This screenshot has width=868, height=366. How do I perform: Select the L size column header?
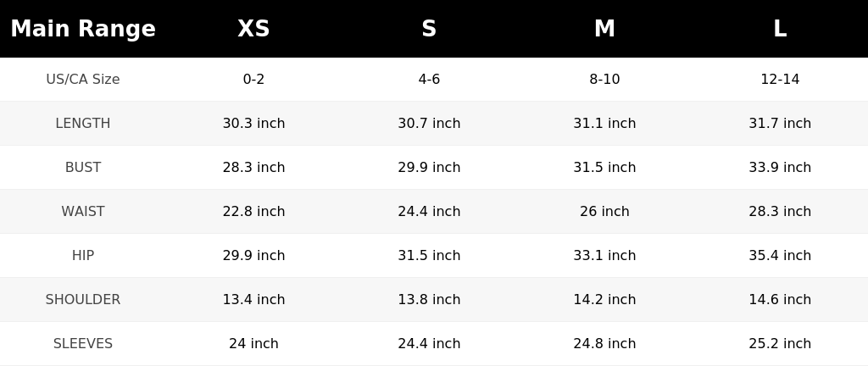click(x=780, y=29)
